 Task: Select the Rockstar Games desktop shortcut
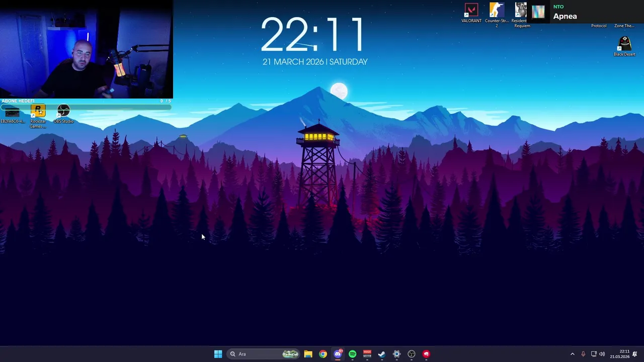[x=38, y=117]
